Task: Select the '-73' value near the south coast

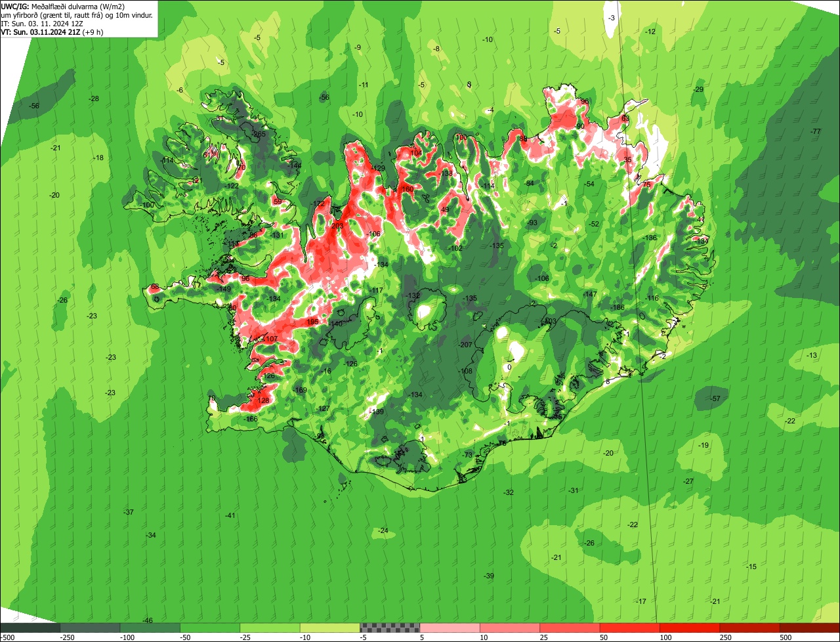Action: click(x=467, y=455)
